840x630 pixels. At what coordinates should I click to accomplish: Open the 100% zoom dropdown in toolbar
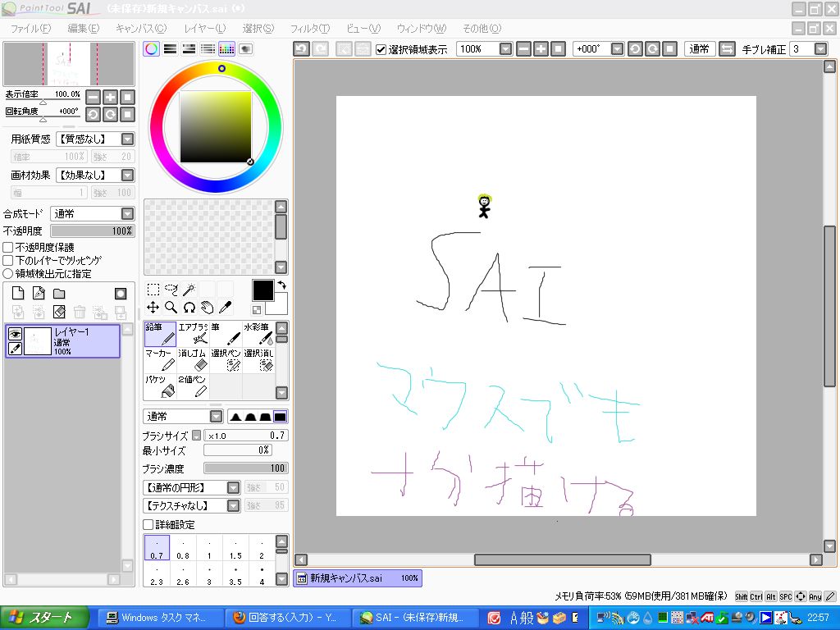click(x=505, y=49)
